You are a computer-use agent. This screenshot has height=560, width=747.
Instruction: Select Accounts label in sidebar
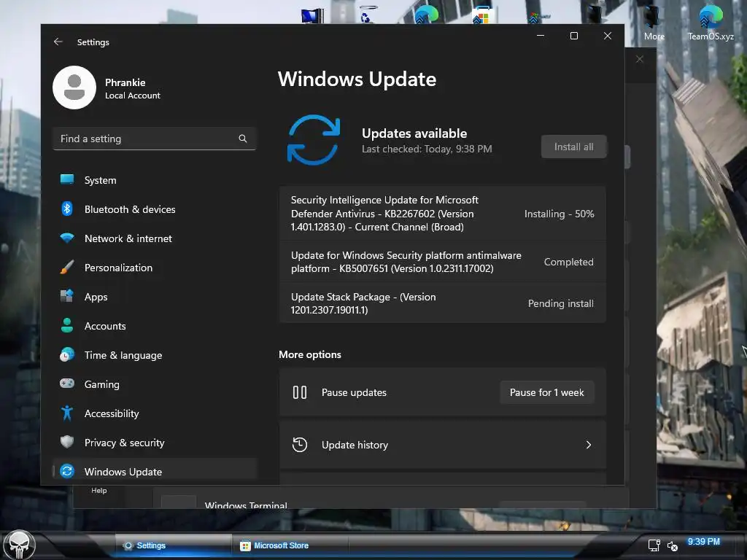[x=105, y=326]
